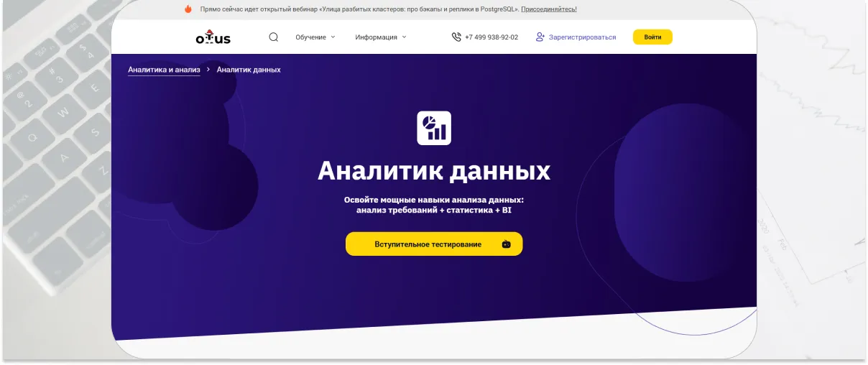Click the fire icon in the webinar banner
The width and height of the screenshot is (868, 365).
[x=188, y=9]
